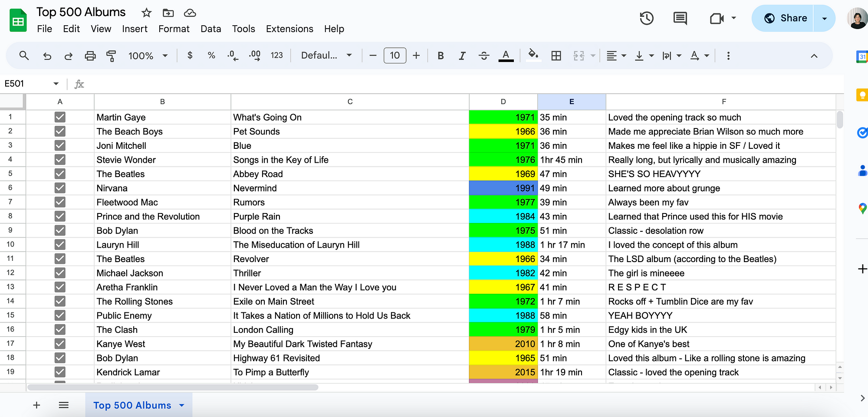The height and width of the screenshot is (417, 868).
Task: Open the File menu
Action: point(45,29)
